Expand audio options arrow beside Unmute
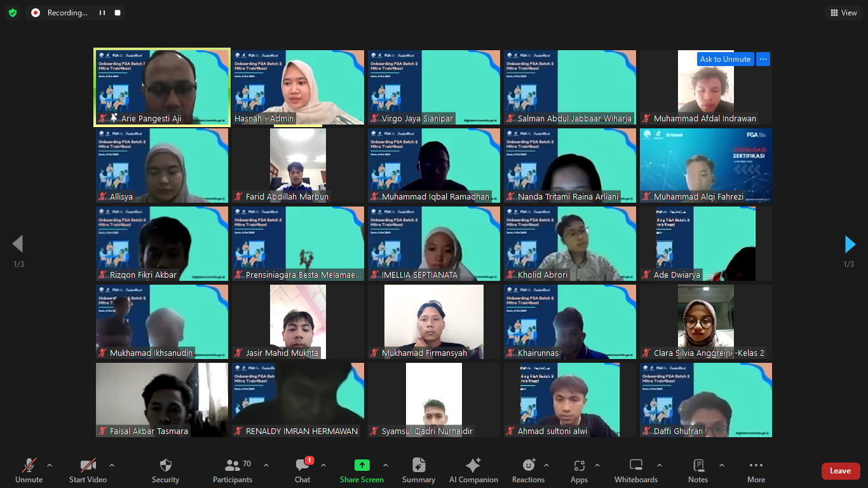 tap(50, 465)
